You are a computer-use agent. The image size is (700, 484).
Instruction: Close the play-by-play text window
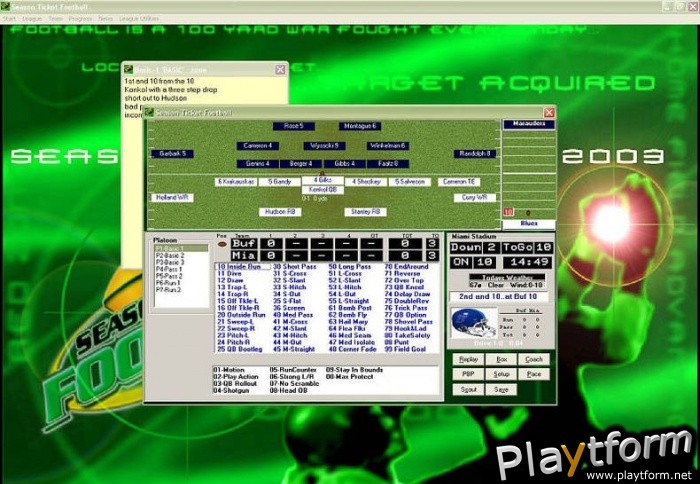(280, 69)
